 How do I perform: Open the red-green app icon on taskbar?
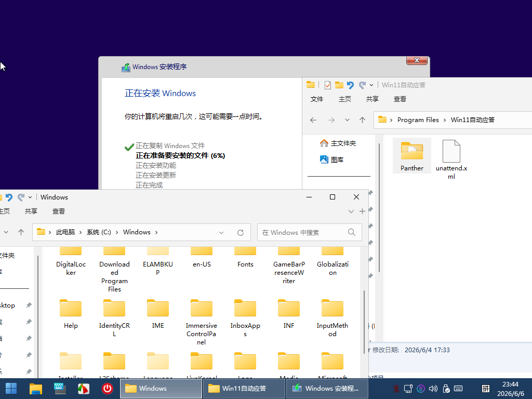84,389
